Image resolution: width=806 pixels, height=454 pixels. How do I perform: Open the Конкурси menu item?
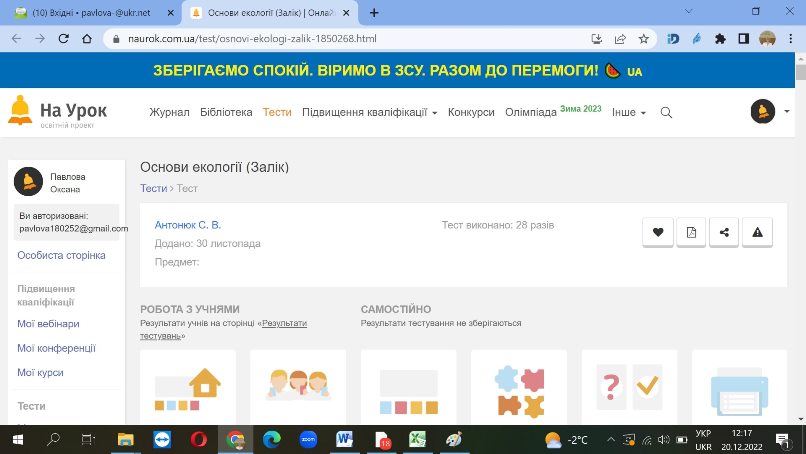click(471, 112)
